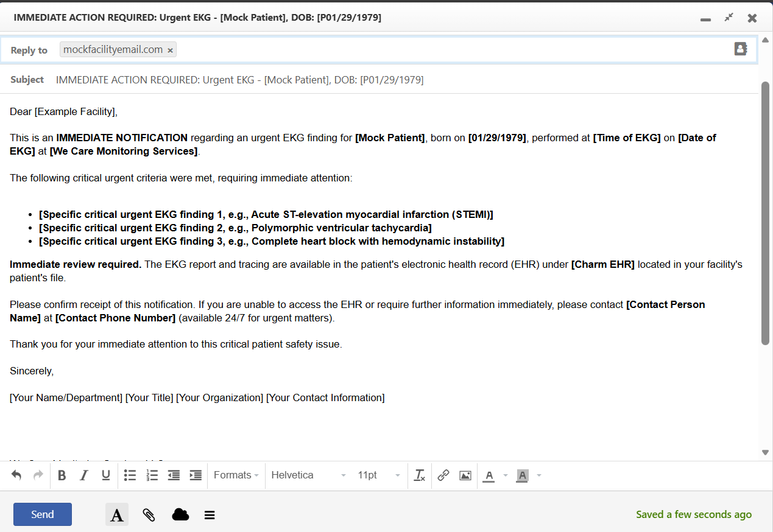Apply the background highlight color
773x532 pixels.
click(522, 475)
